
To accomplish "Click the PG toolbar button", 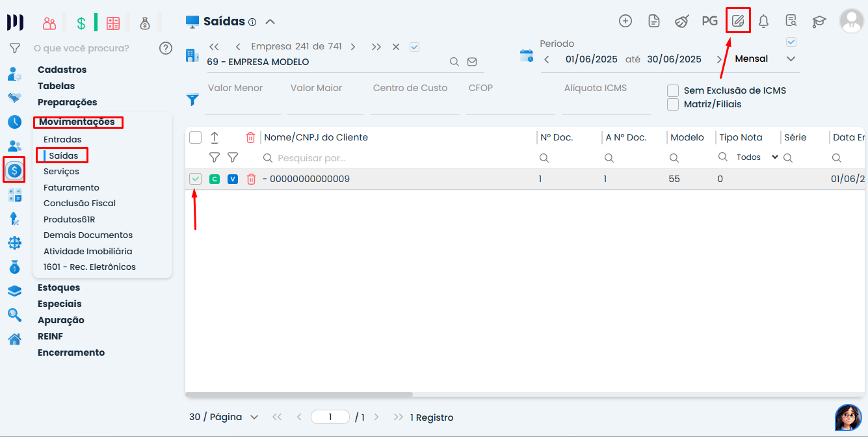I will click(x=709, y=21).
